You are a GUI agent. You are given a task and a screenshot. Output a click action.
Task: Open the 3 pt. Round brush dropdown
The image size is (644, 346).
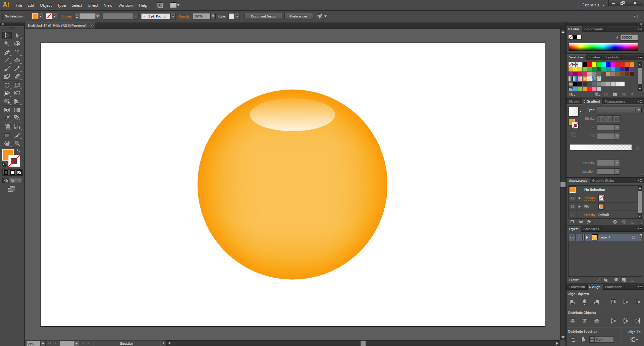pos(173,16)
